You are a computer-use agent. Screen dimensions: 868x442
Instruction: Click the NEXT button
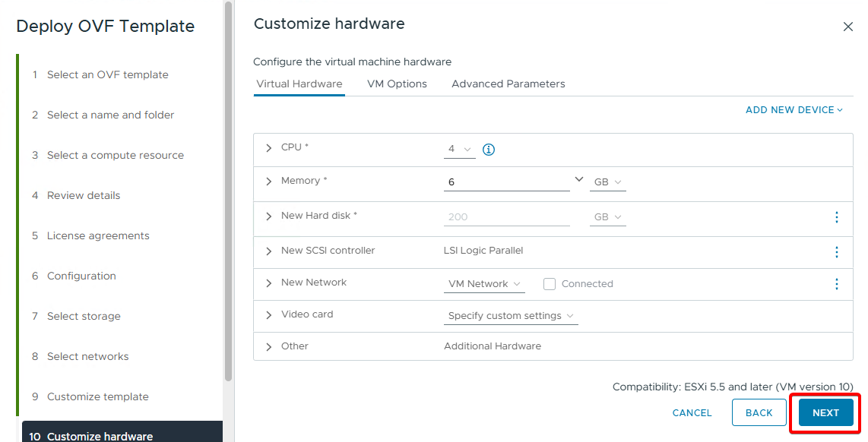point(825,413)
